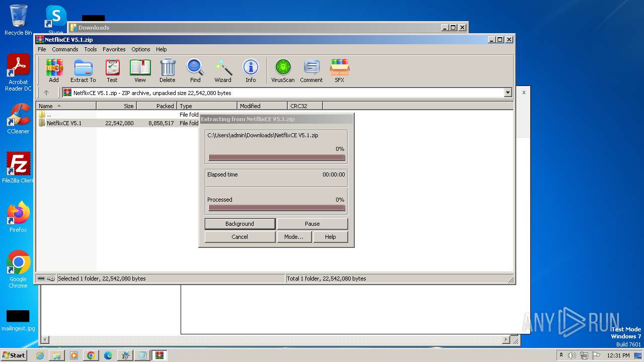Open the Commands menu

coord(65,49)
